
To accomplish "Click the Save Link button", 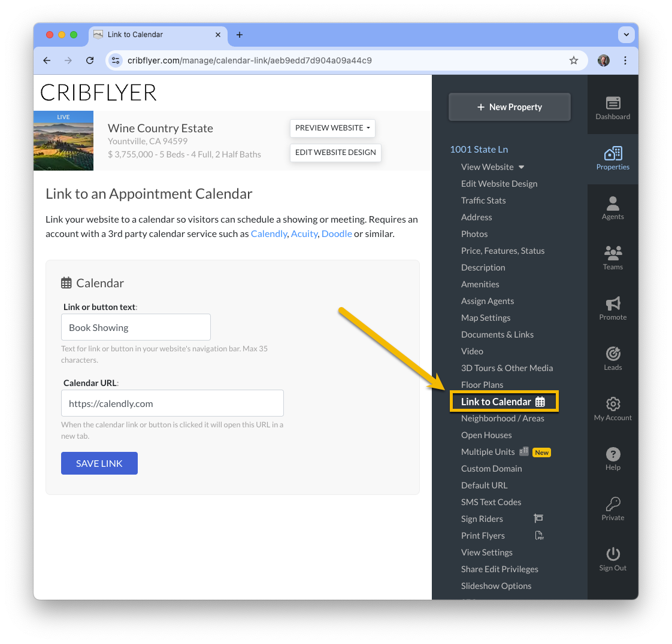I will coord(99,463).
